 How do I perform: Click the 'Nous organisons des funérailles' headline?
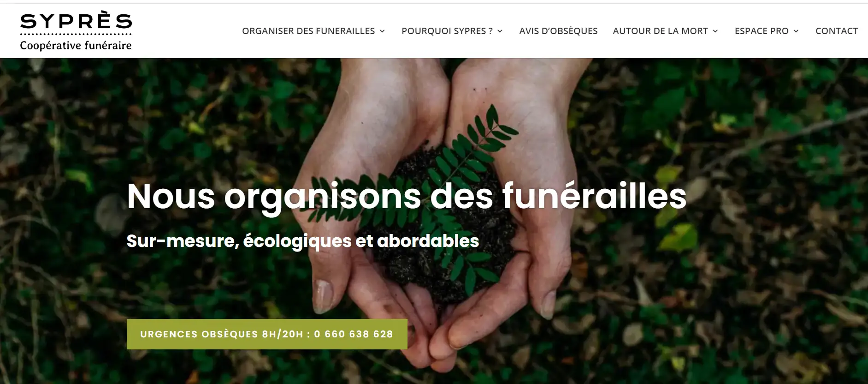[x=407, y=197]
